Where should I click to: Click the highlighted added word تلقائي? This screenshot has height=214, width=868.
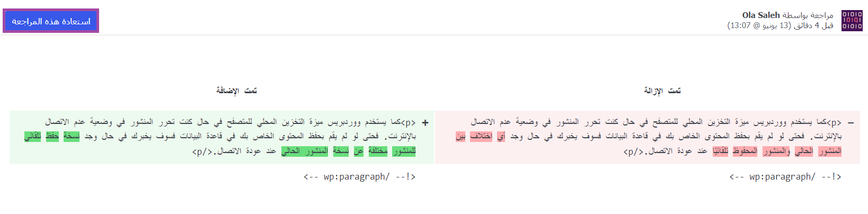(33, 137)
